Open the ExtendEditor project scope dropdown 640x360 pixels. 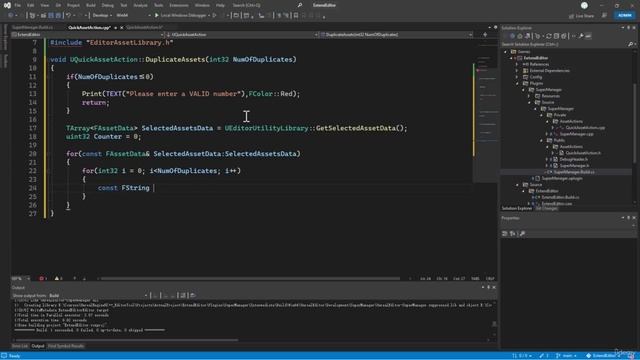pyautogui.click(x=87, y=35)
